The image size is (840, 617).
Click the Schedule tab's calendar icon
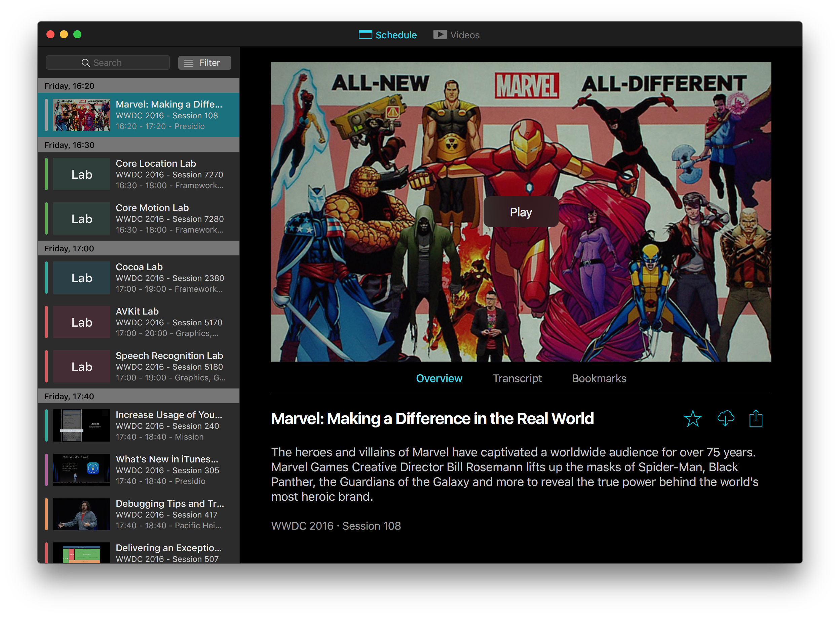pyautogui.click(x=365, y=35)
